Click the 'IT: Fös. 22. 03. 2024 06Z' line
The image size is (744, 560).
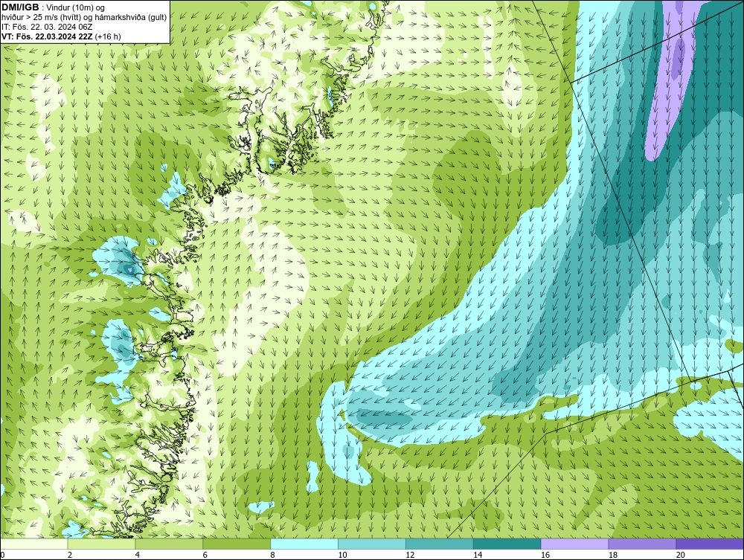tap(46, 27)
